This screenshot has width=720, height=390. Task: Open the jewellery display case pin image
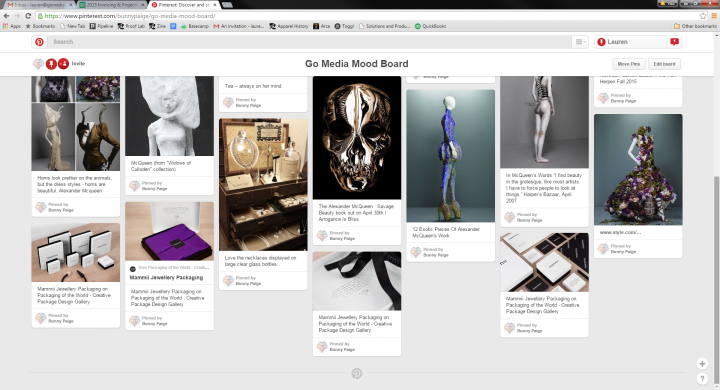[x=263, y=185]
